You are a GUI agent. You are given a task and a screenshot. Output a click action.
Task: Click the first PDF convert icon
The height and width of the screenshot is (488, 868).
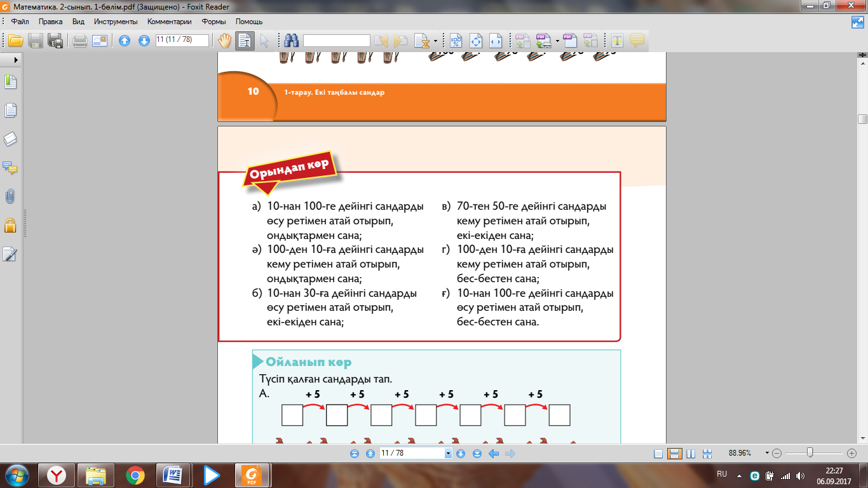[522, 41]
